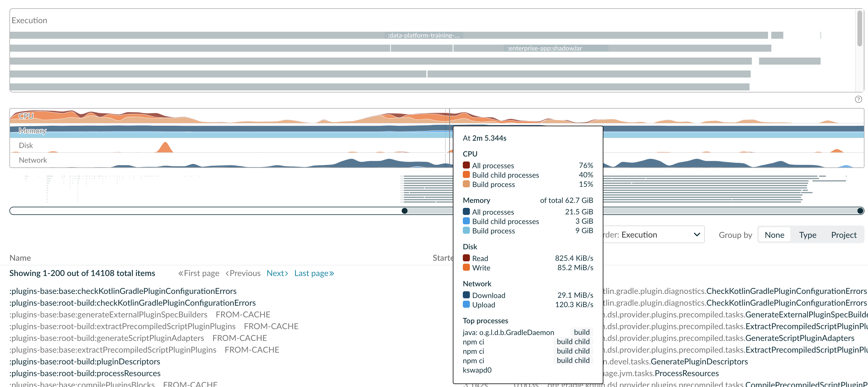868x387 pixels.
Task: Click the Disk write spike in the chart
Action: click(x=165, y=147)
